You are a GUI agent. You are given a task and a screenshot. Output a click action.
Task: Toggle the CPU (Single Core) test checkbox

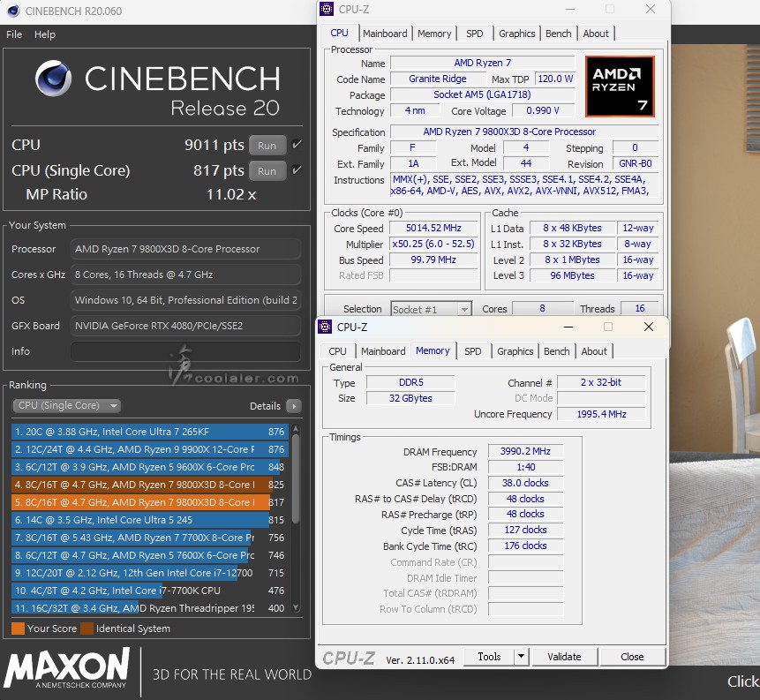[x=297, y=170]
